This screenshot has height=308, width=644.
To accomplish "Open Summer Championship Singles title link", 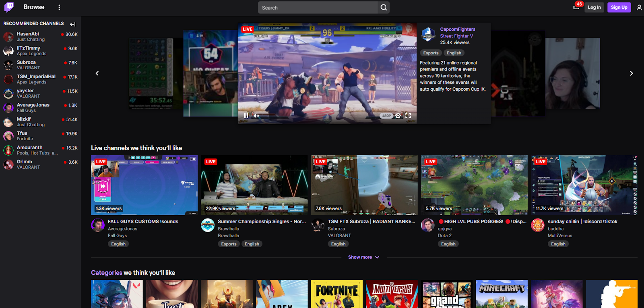I will (262, 222).
